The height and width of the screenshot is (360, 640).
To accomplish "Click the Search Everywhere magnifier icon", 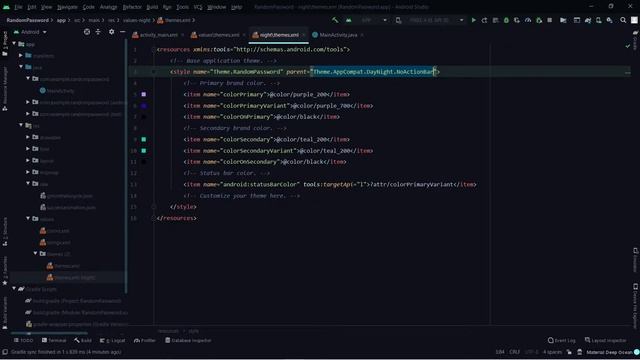I will click(x=623, y=20).
